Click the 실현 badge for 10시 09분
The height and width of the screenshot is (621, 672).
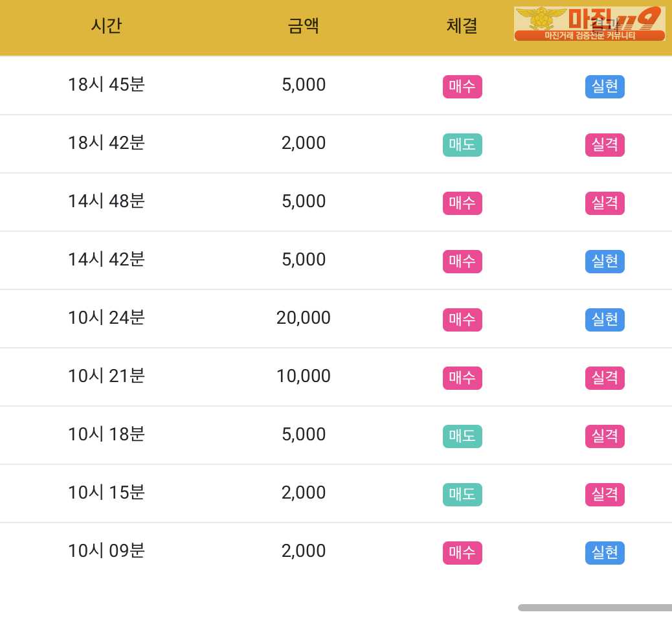605,553
